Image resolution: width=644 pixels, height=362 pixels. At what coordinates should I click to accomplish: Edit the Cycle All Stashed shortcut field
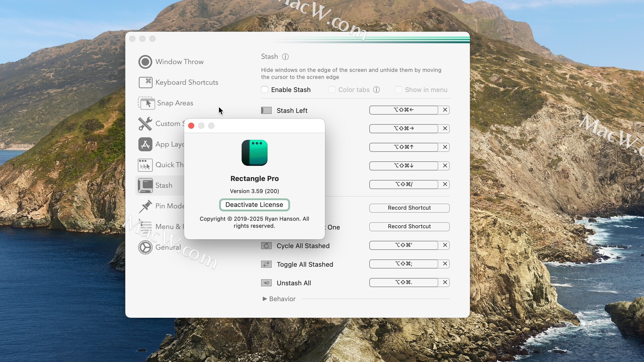[x=404, y=245]
